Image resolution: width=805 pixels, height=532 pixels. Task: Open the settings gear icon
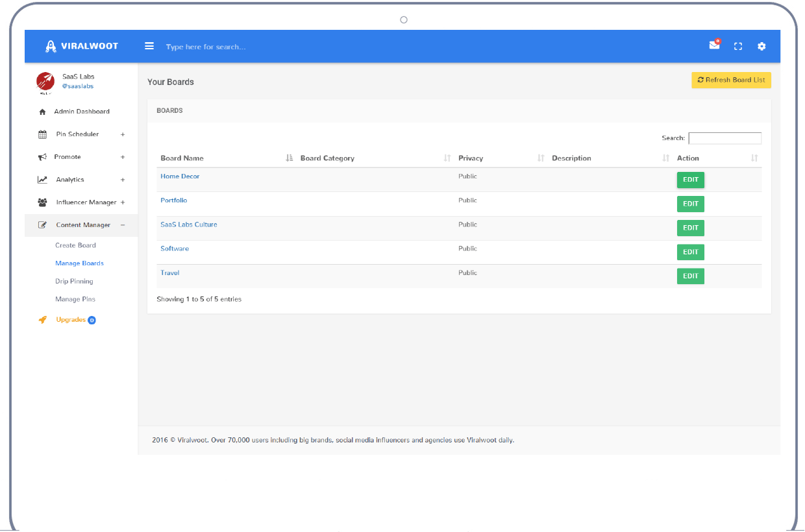point(762,46)
